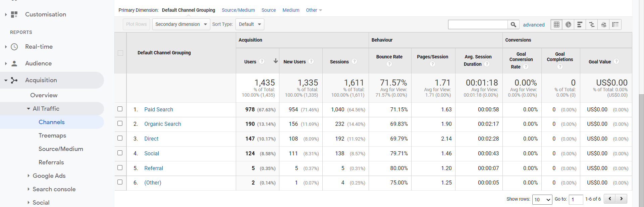
Task: Open the Organic Search channel link
Action: 163,124
